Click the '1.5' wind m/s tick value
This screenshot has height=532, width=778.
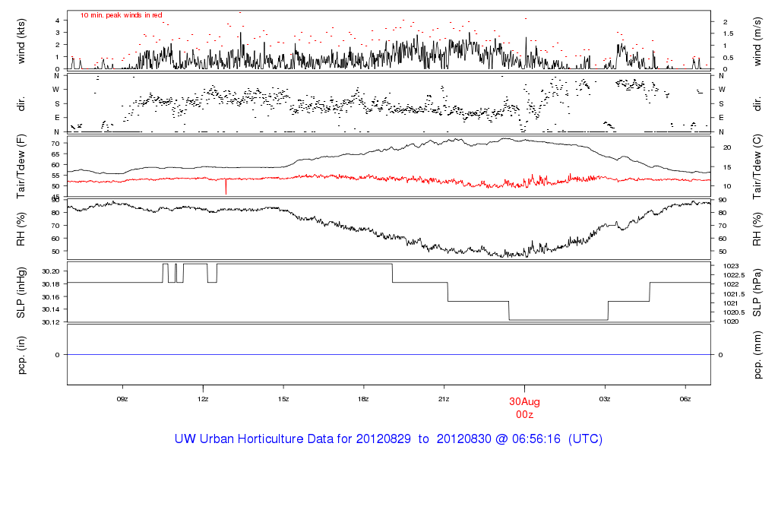(x=728, y=33)
